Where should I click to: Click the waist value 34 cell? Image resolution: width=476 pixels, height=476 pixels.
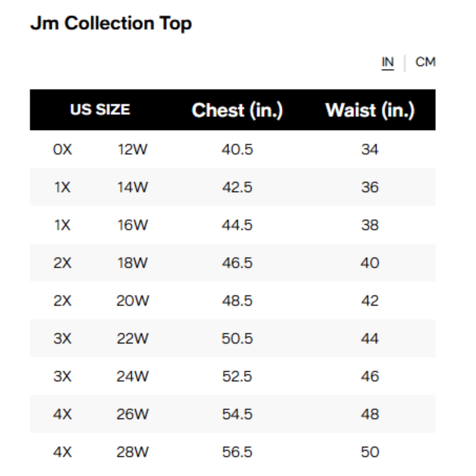point(370,149)
